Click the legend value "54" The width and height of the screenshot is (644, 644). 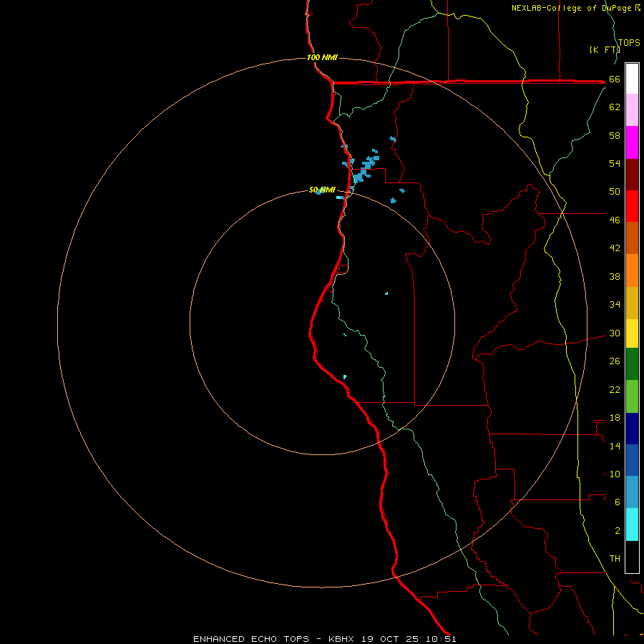click(x=615, y=163)
